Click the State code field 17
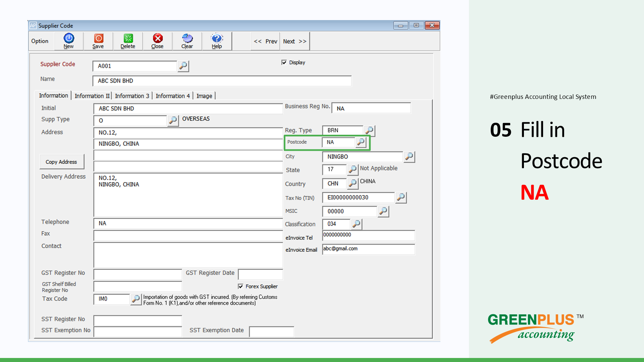This screenshot has width=644, height=362. click(334, 170)
